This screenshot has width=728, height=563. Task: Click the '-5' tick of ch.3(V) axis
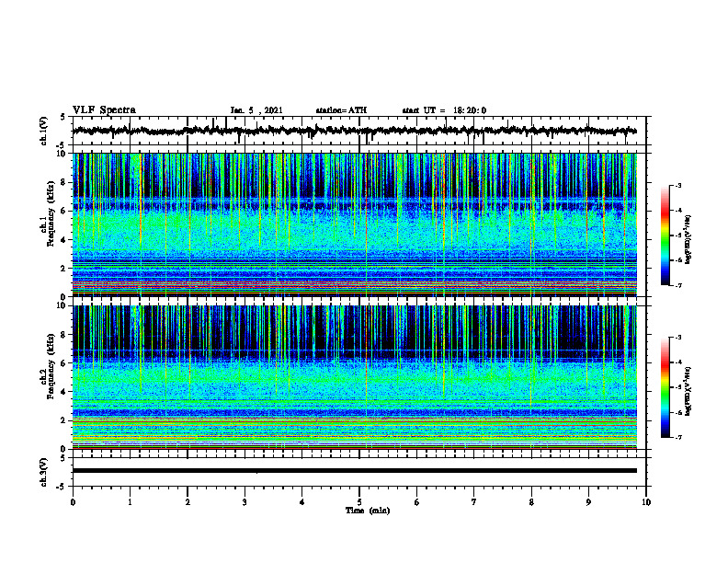pos(62,488)
